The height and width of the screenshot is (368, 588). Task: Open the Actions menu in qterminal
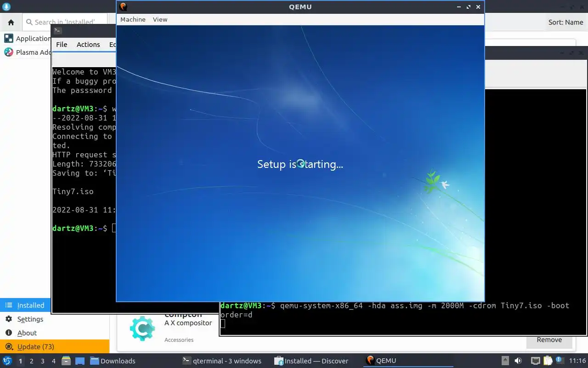[x=88, y=45]
